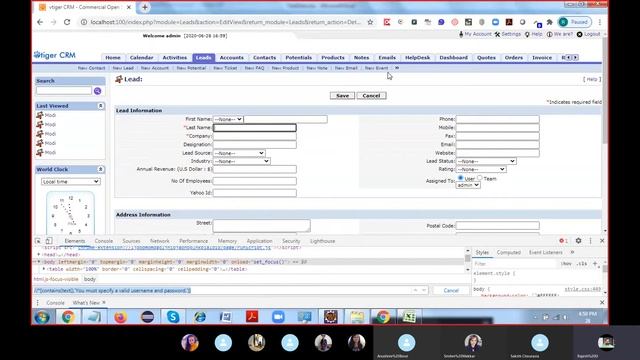
Task: Expand the head node in Elements tree
Action: (x=39, y=254)
